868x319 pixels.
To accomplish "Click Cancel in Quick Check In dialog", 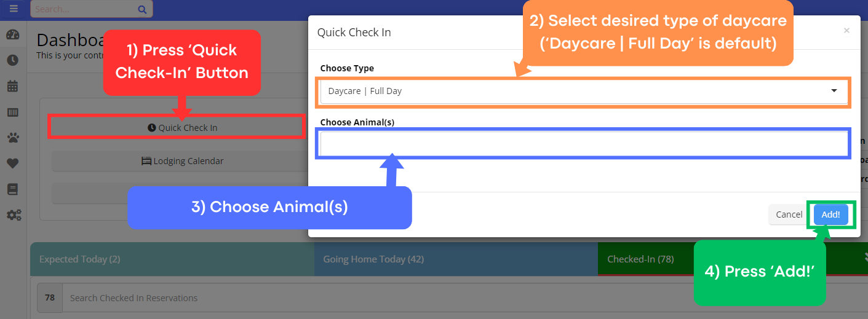I will tap(789, 215).
